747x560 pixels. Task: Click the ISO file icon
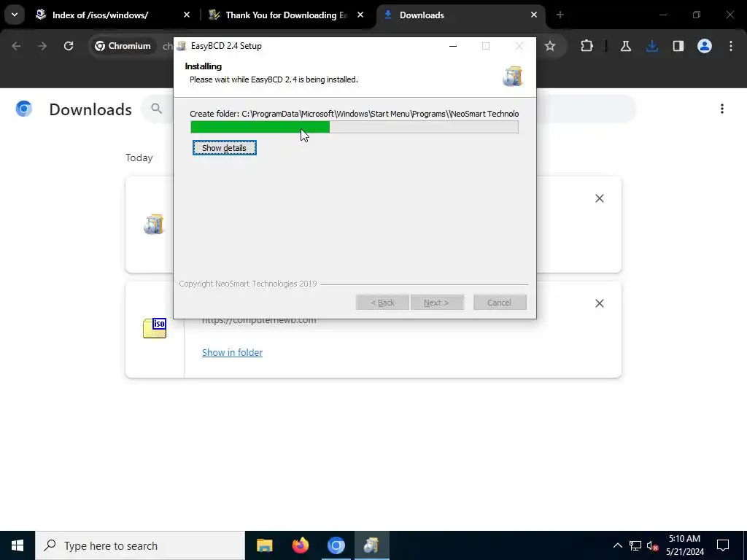(x=155, y=328)
